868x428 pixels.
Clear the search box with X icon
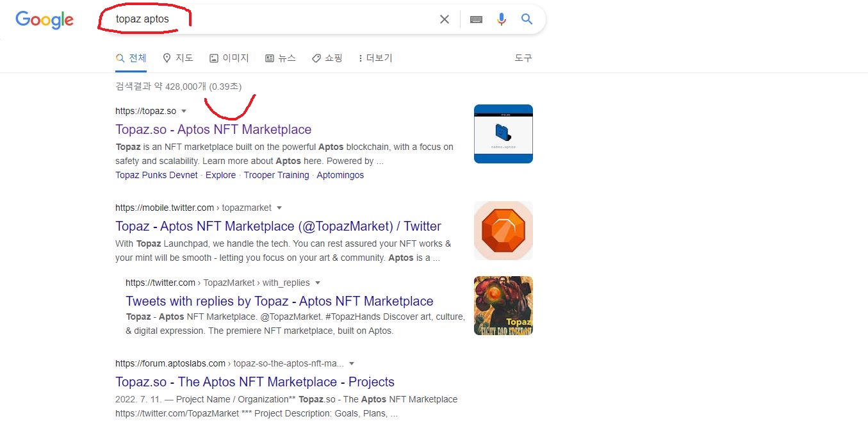(444, 19)
